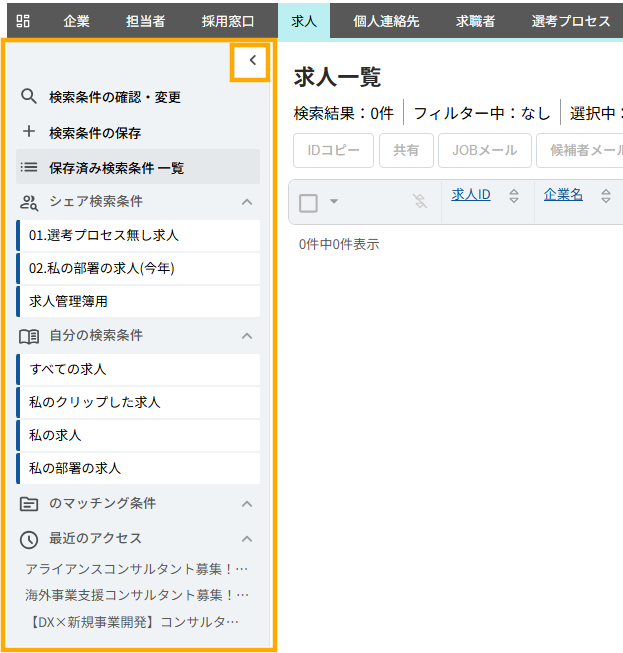Open the dropdown arrow beside select-all checkbox
623x653 pixels.
tap(334, 202)
